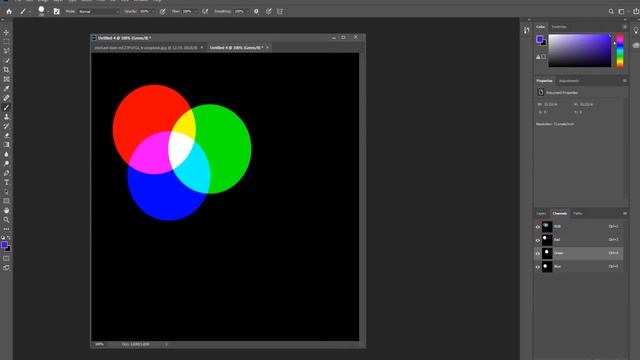This screenshot has height=360, width=640.
Task: Toggle pressure for size button
Action: click(269, 11)
